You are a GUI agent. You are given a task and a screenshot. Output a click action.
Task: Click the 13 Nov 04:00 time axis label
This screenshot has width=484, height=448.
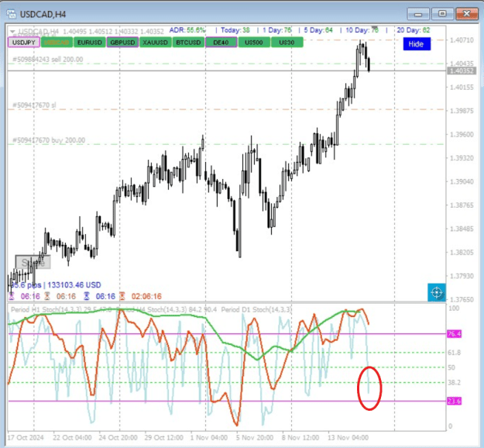coord(348,438)
